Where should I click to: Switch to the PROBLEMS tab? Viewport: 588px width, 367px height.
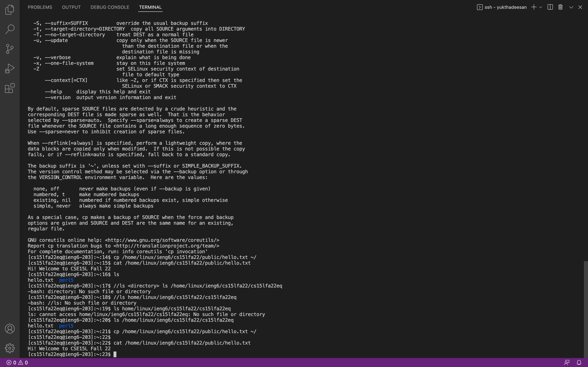[x=40, y=7]
